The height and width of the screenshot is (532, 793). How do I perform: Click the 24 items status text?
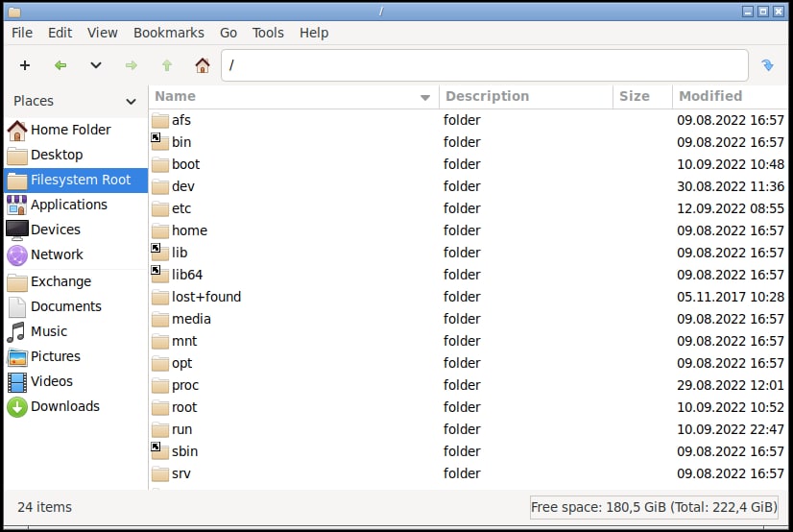[x=44, y=507]
